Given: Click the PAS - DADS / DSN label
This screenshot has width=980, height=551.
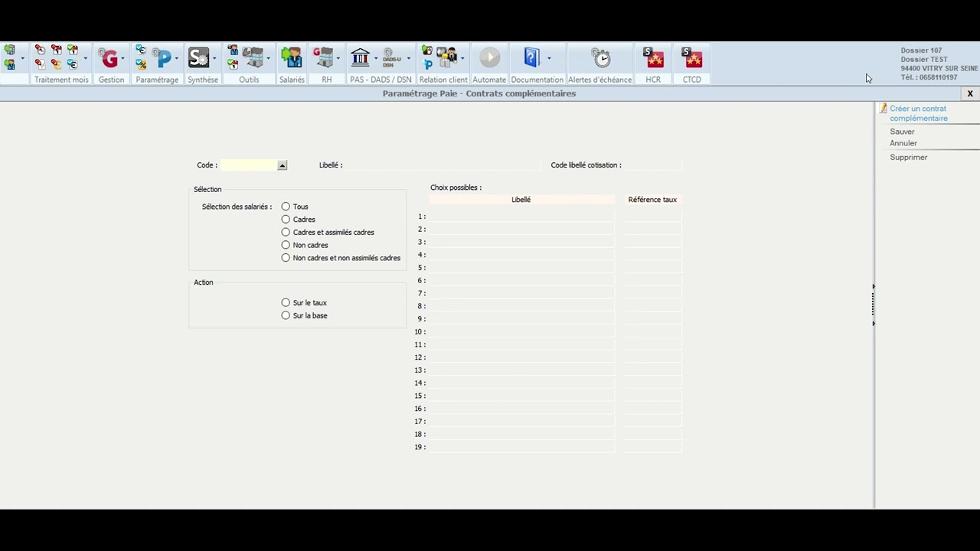Looking at the screenshot, I should pos(381,80).
